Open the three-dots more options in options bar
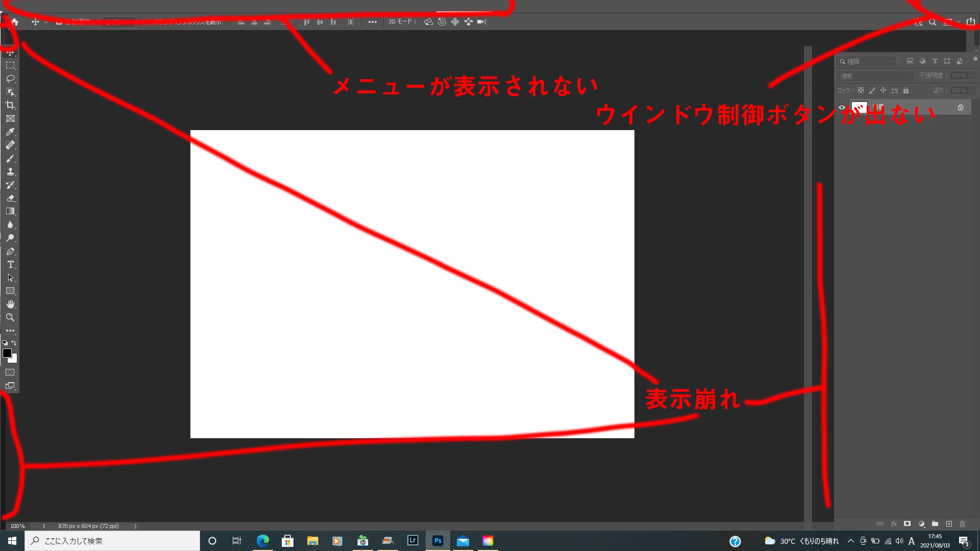The width and height of the screenshot is (980, 551). [x=373, y=22]
